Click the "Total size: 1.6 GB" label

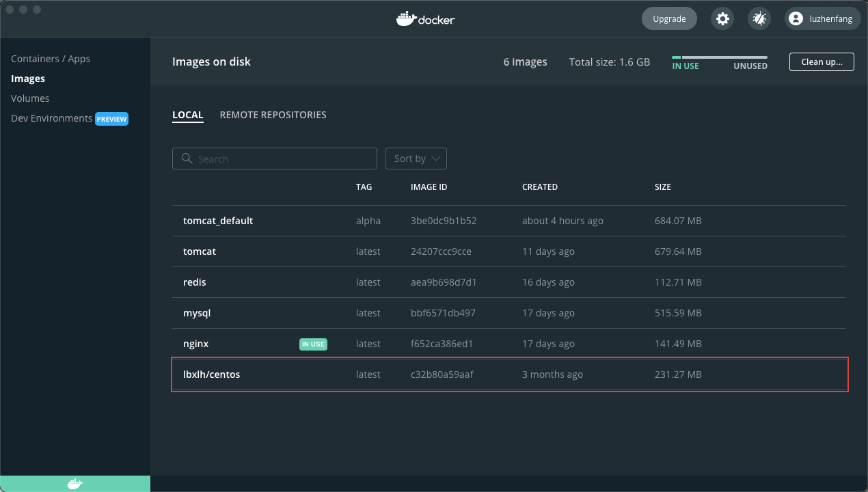[610, 61]
